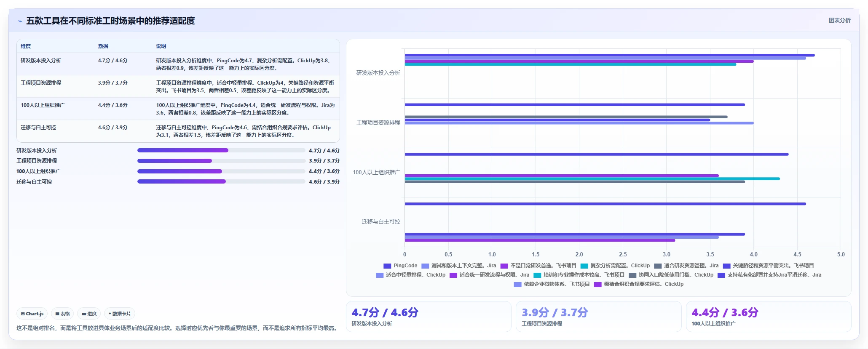
Task: Click the 进度 tag chip
Action: [x=89, y=314]
